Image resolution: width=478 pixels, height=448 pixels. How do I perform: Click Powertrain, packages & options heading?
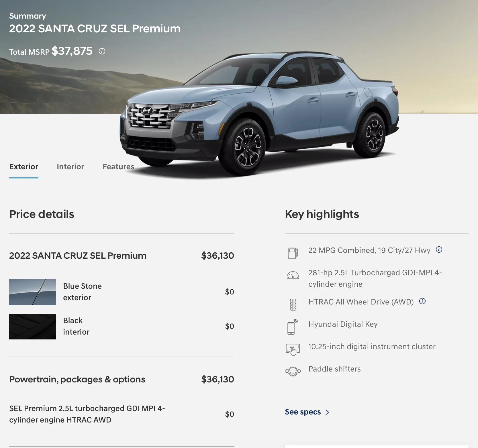pyautogui.click(x=77, y=379)
